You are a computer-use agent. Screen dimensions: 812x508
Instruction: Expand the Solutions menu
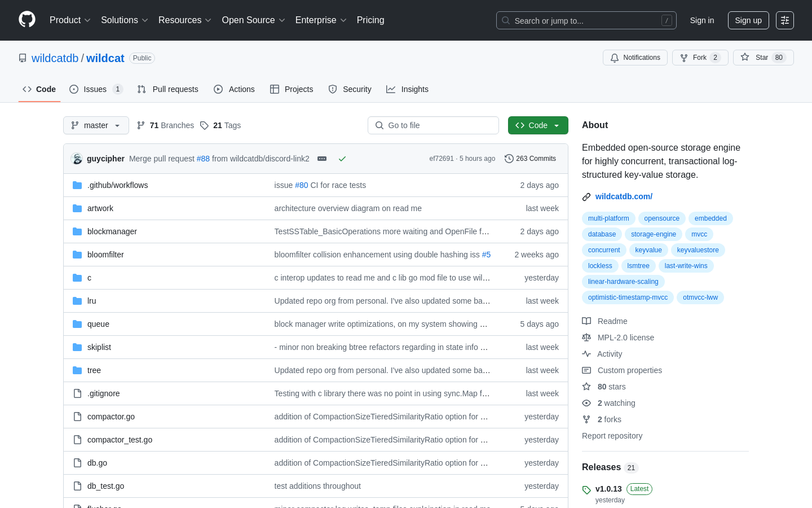point(125,20)
